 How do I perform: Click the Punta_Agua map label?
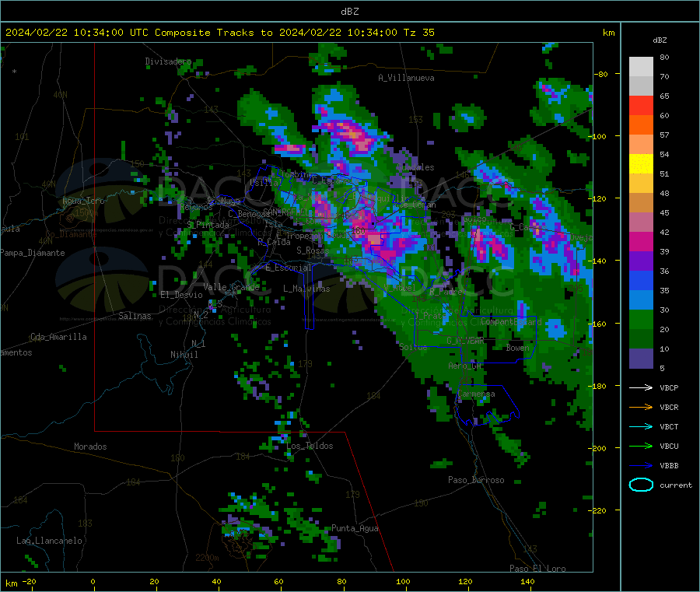tap(355, 528)
